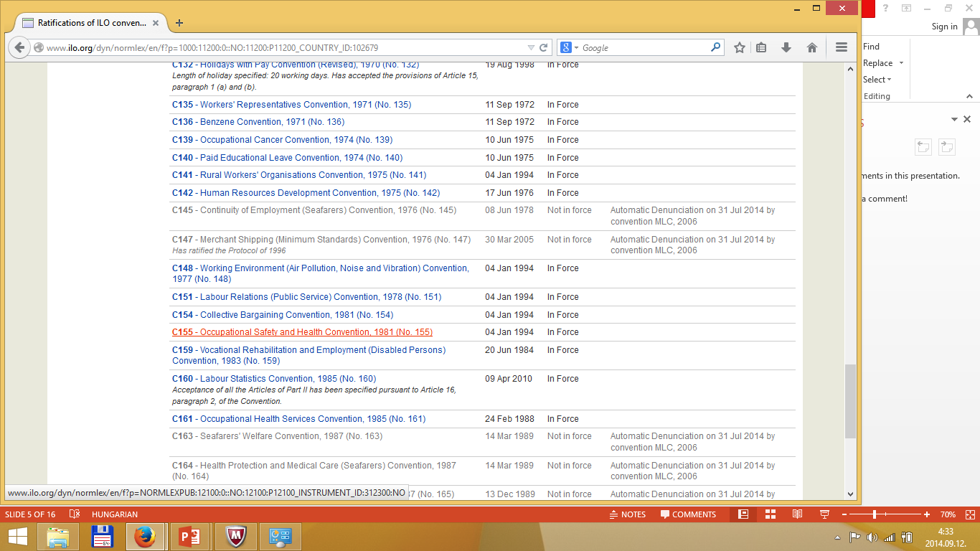The image size is (980, 551).
Task: Open C139 Occupational Cancer Convention link
Action: pos(282,140)
